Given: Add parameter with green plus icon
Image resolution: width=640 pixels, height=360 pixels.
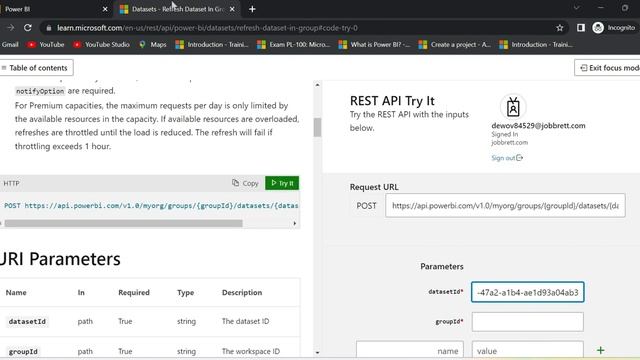Looking at the screenshot, I should (600, 350).
